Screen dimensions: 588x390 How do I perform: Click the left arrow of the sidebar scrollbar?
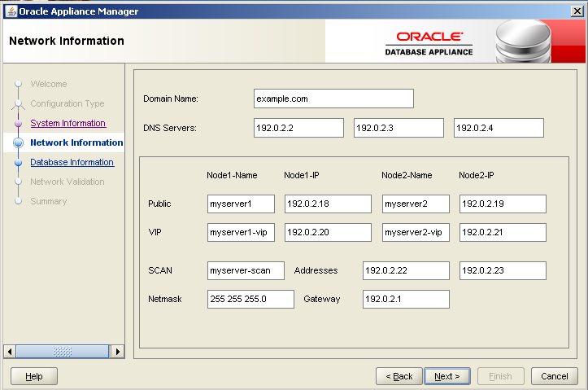10,352
